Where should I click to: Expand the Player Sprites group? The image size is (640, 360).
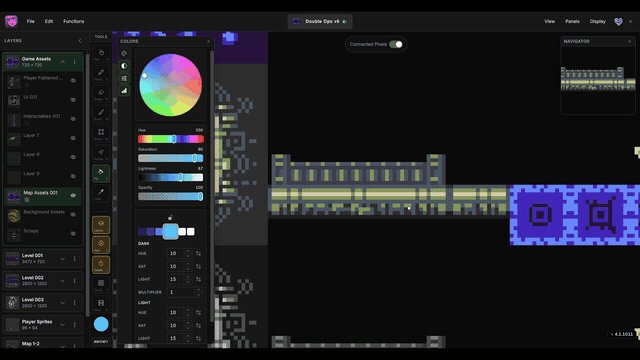[x=62, y=325]
